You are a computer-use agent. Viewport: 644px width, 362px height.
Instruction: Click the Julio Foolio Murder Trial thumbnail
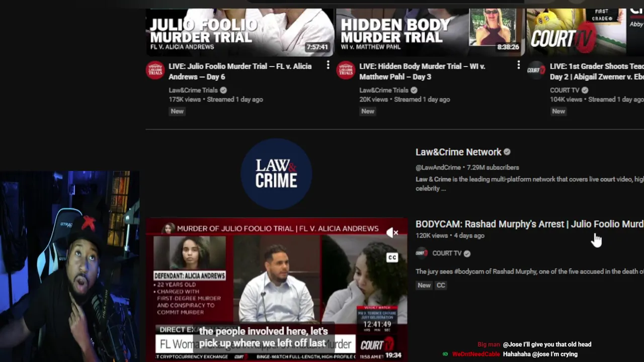239,32
